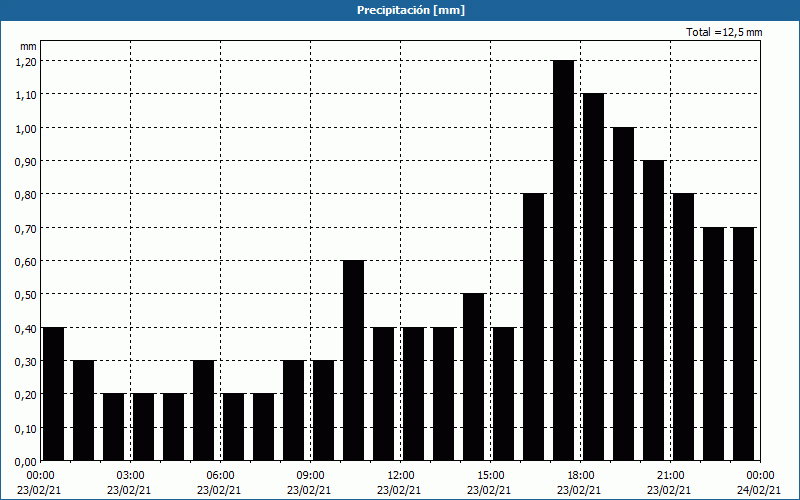Click the 21:00 x-axis time label

click(x=669, y=476)
